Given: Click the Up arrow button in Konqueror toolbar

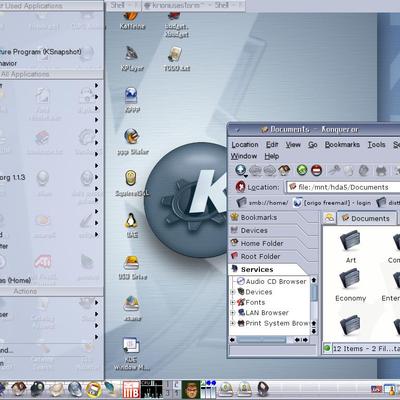Looking at the screenshot, I should point(240,170).
